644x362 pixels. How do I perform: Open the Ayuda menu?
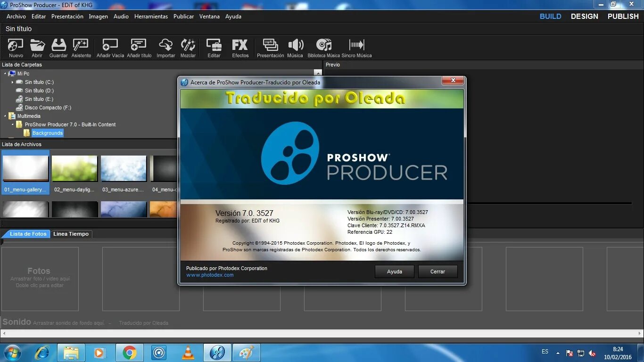pyautogui.click(x=233, y=16)
